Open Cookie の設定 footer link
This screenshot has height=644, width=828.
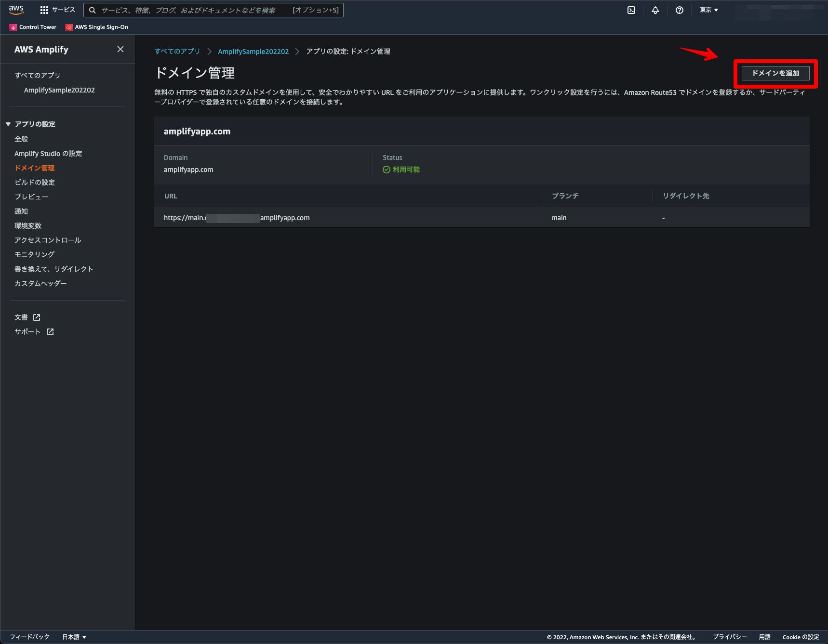click(801, 637)
